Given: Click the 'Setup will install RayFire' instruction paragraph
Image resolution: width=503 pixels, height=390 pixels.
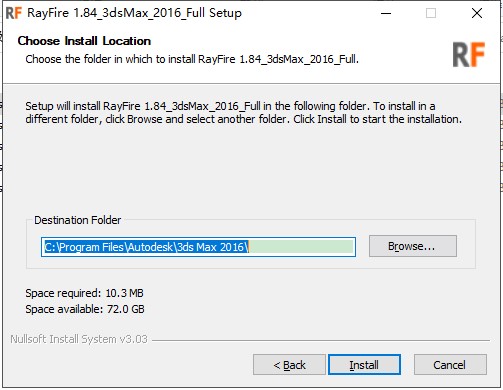Looking at the screenshot, I should (244, 113).
